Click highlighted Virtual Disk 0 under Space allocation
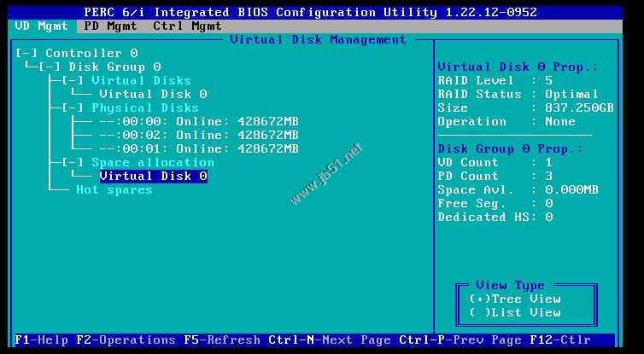The height and width of the screenshot is (354, 644). pos(153,176)
